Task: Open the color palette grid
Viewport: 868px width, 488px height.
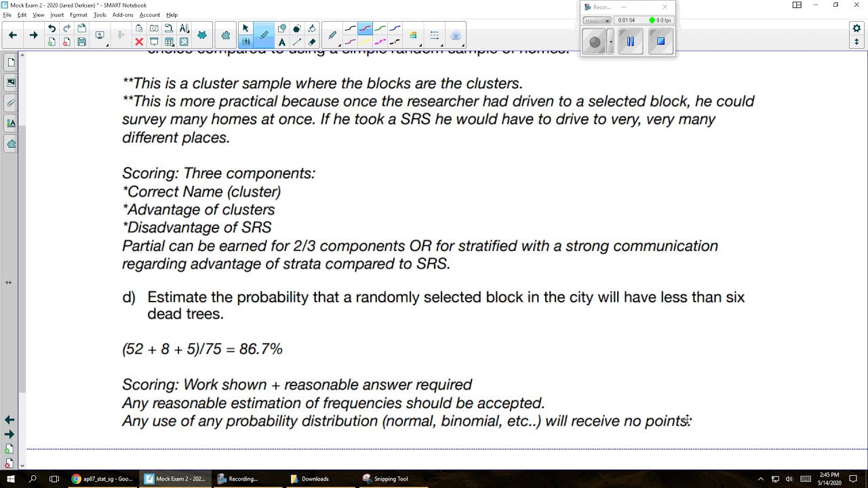Action: tap(413, 35)
